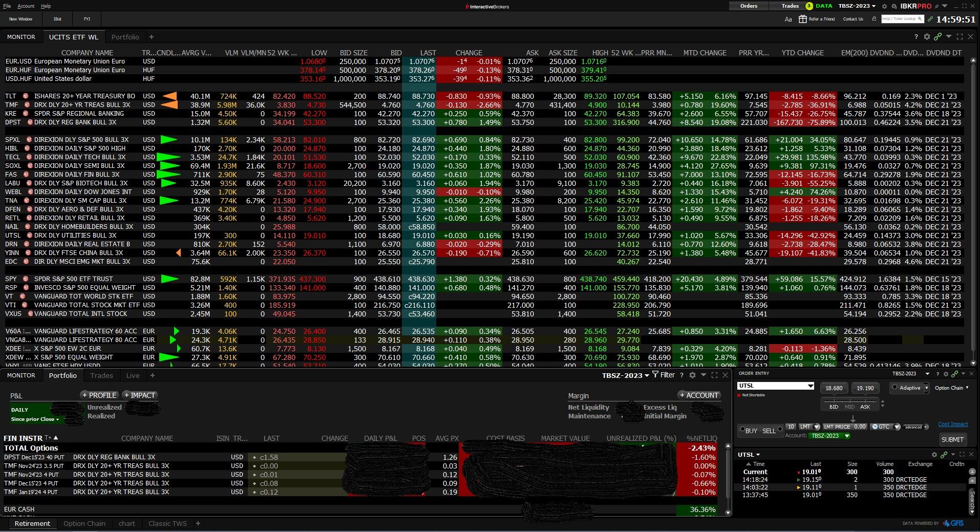
Task: Open the Portfolio panel TBSZ-2023 account dropdown
Action: [625, 375]
